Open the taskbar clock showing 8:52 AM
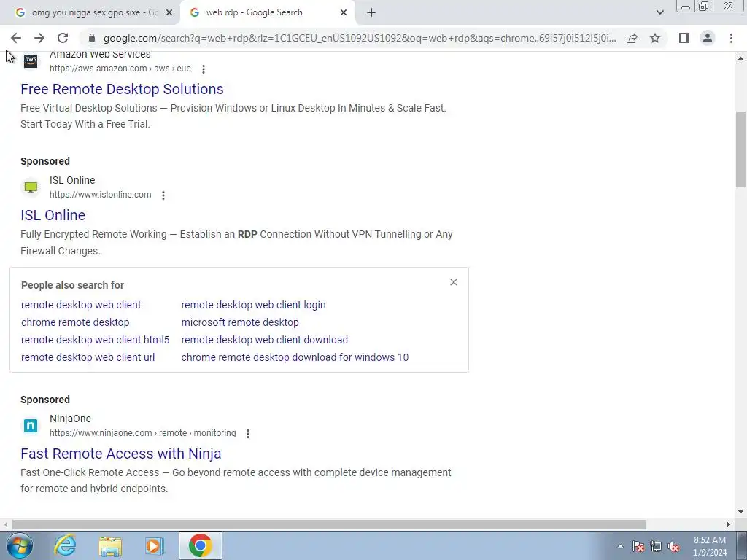The width and height of the screenshot is (747, 560). coord(710,546)
